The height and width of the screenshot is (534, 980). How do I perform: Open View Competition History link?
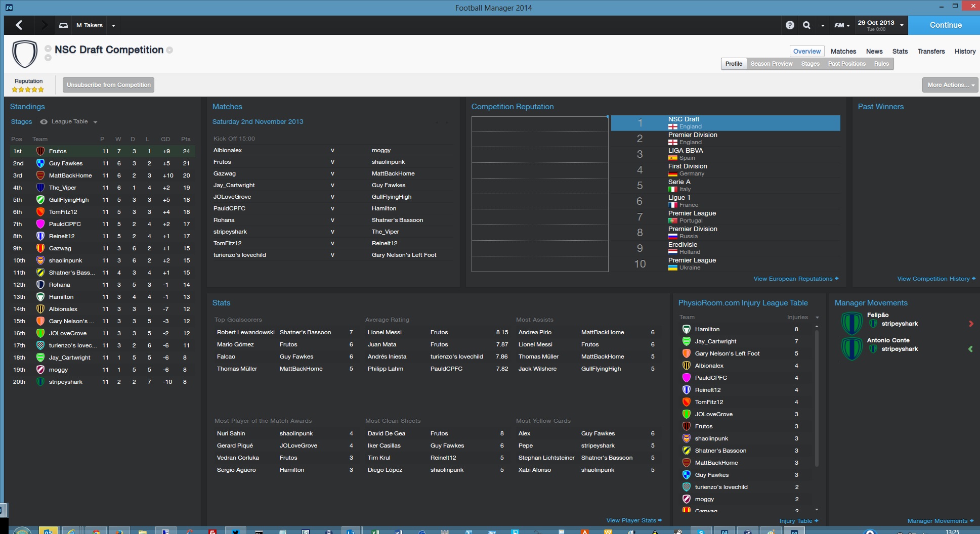pos(936,279)
